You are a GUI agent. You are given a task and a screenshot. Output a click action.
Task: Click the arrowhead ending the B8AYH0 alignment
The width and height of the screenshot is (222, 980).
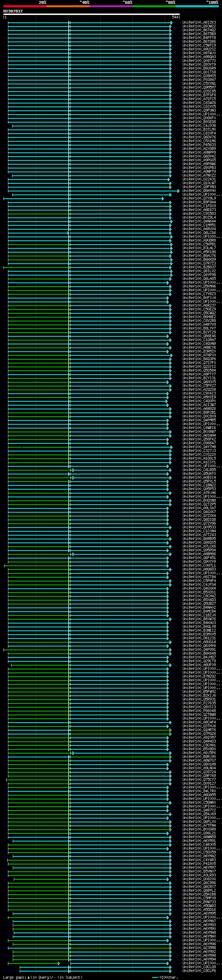tap(179, 191)
